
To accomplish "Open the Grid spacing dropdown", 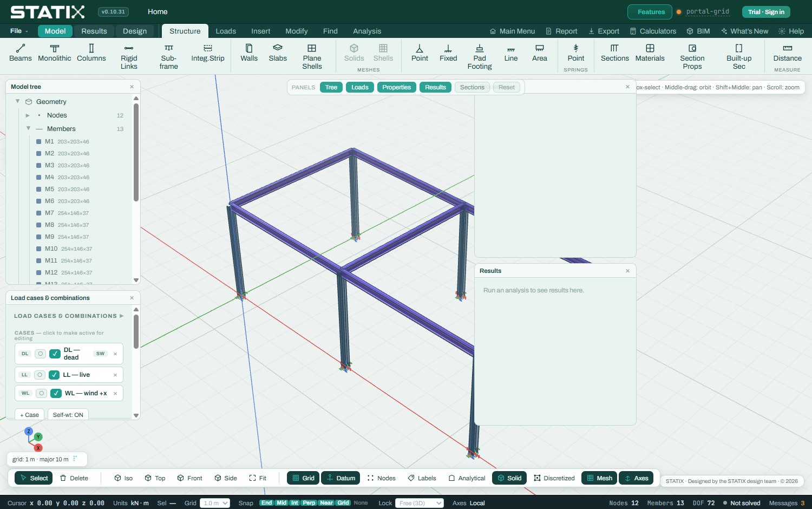I will click(215, 503).
